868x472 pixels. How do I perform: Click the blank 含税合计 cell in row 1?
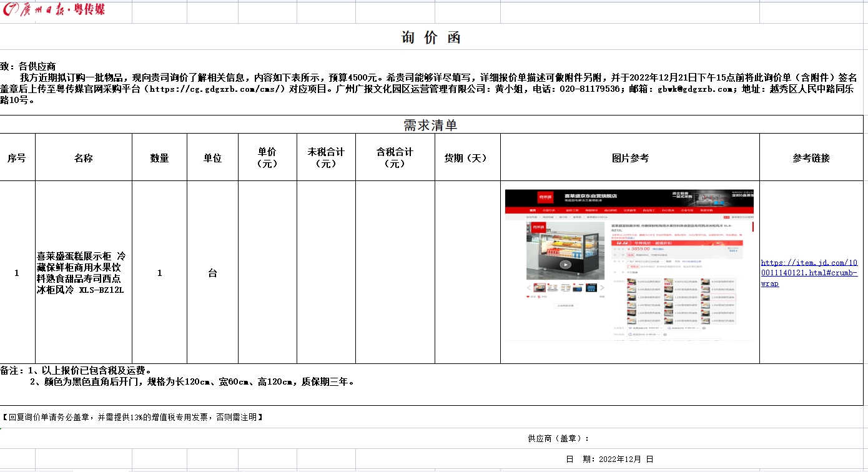(395, 273)
